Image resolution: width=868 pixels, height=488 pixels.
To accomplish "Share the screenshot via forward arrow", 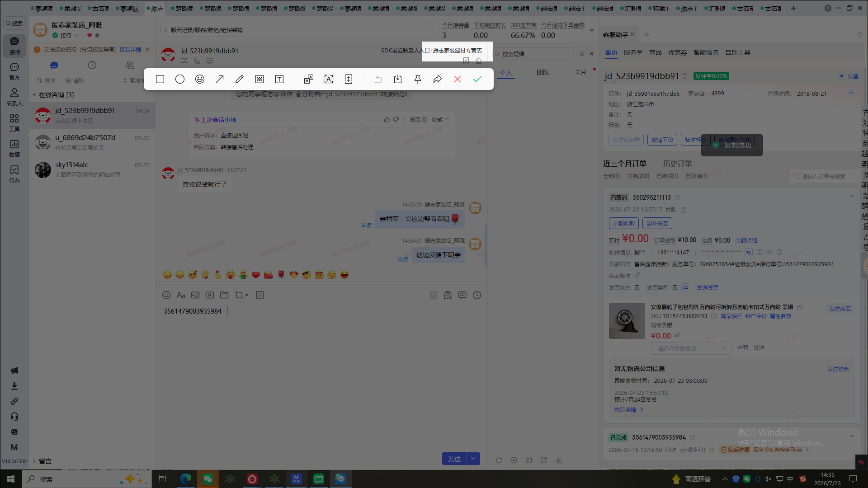I will coord(438,79).
